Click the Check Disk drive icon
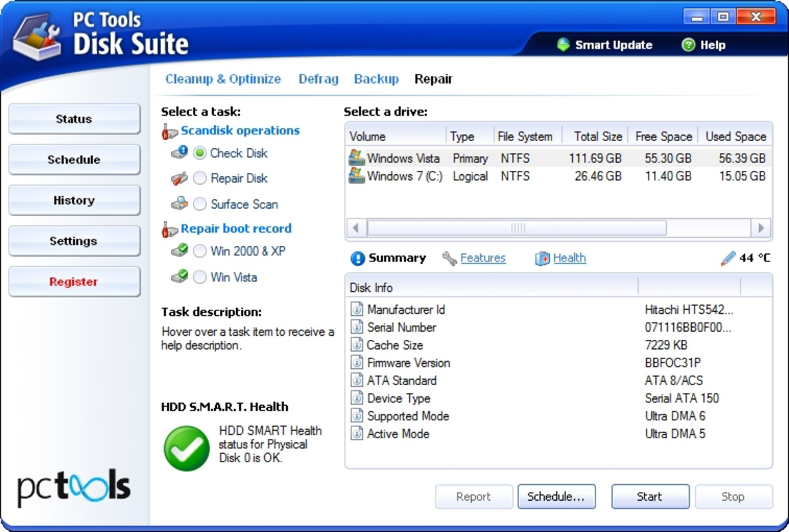789x532 pixels. coord(180,152)
